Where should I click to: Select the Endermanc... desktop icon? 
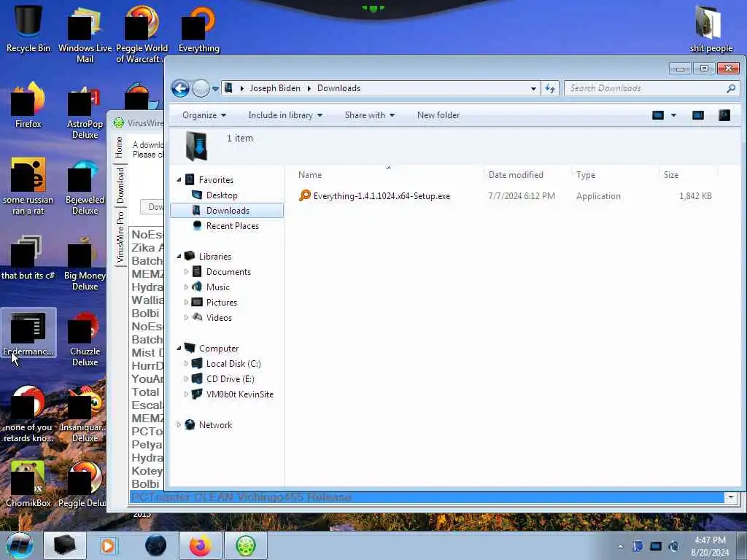pos(28,332)
